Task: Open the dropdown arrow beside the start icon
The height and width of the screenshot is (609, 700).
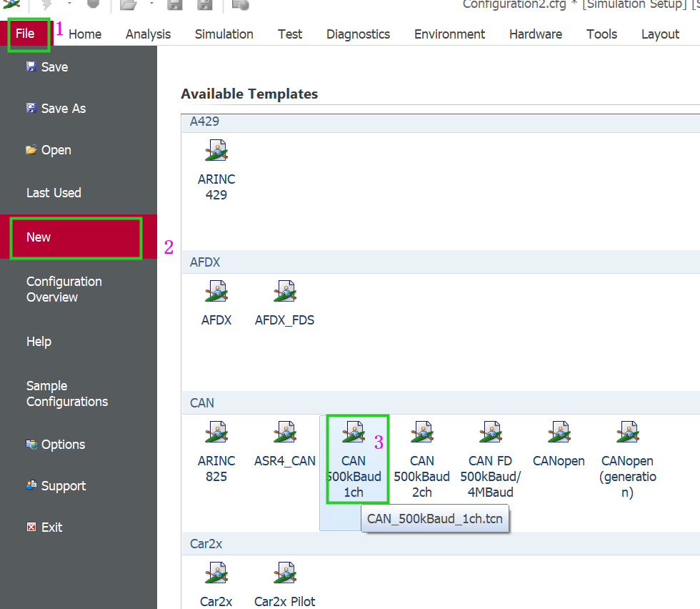Action: (69, 4)
